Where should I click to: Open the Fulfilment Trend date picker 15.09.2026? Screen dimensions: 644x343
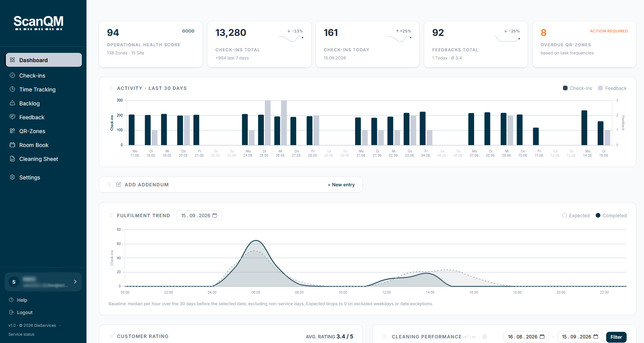click(199, 215)
